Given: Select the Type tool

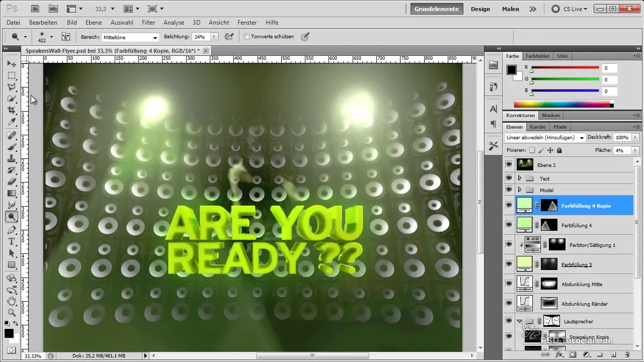Looking at the screenshot, I should point(12,241).
